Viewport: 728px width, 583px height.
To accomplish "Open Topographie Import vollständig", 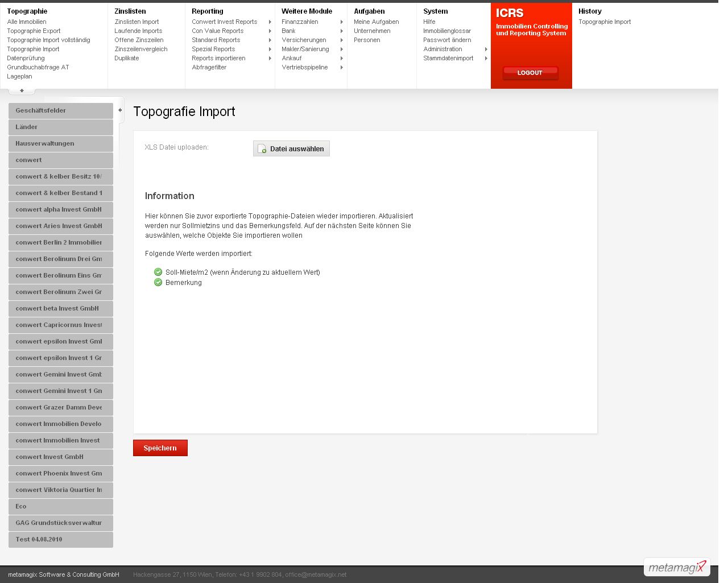I will coord(48,40).
